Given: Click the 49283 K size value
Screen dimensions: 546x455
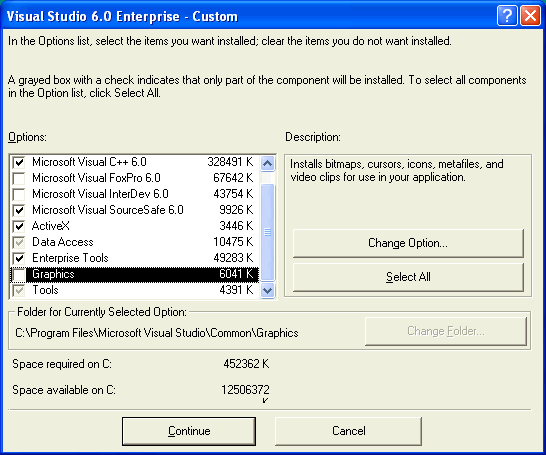Looking at the screenshot, I should [x=233, y=258].
